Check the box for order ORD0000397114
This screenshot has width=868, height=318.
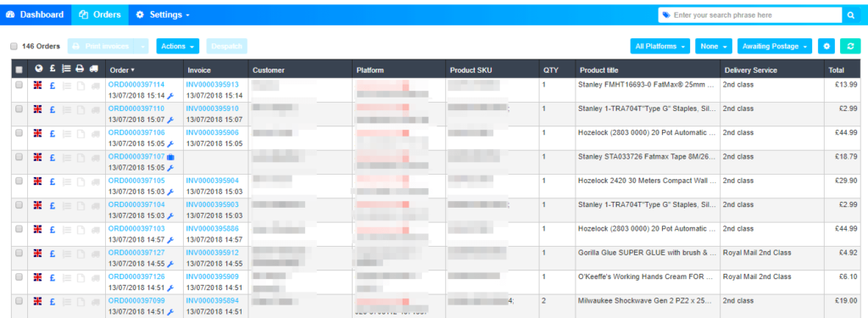(x=19, y=86)
